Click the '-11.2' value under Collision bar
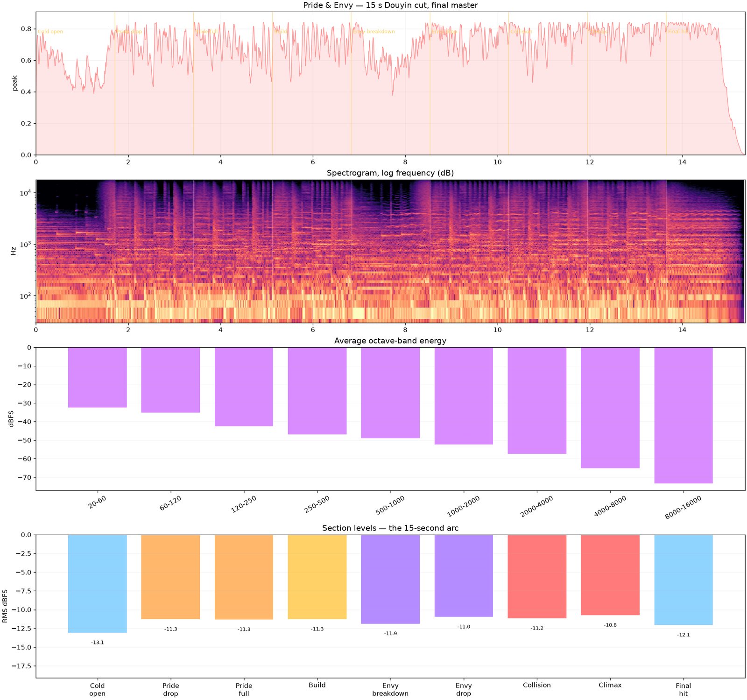 coord(537,628)
